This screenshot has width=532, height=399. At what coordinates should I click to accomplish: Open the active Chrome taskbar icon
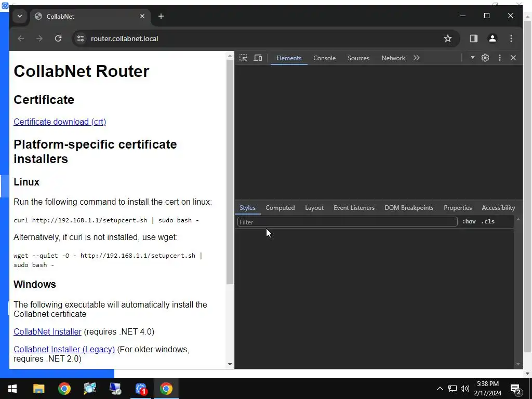point(166,389)
